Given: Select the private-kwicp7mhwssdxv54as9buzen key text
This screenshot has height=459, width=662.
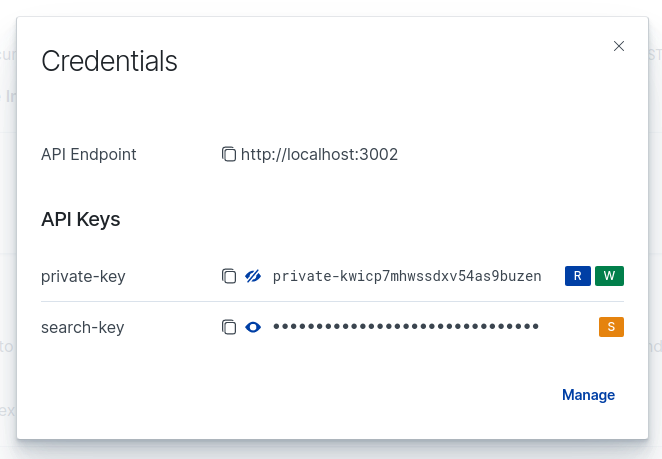Looking at the screenshot, I should click(407, 276).
